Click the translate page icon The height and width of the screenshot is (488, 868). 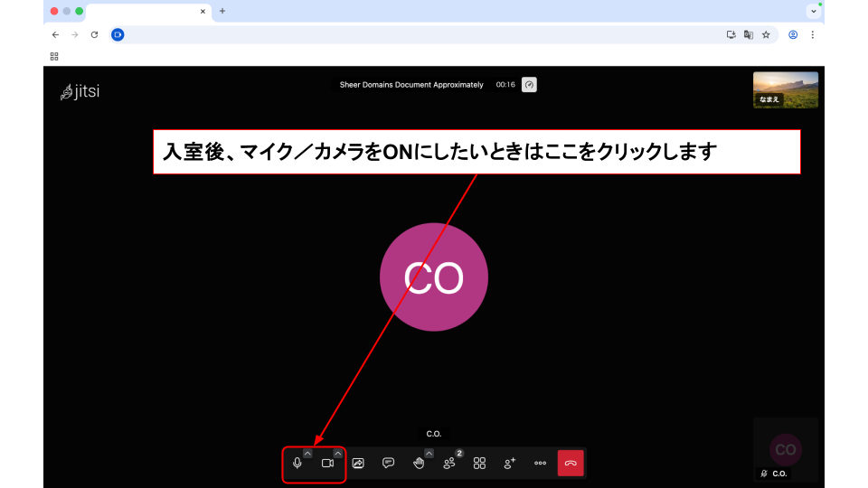tap(749, 34)
